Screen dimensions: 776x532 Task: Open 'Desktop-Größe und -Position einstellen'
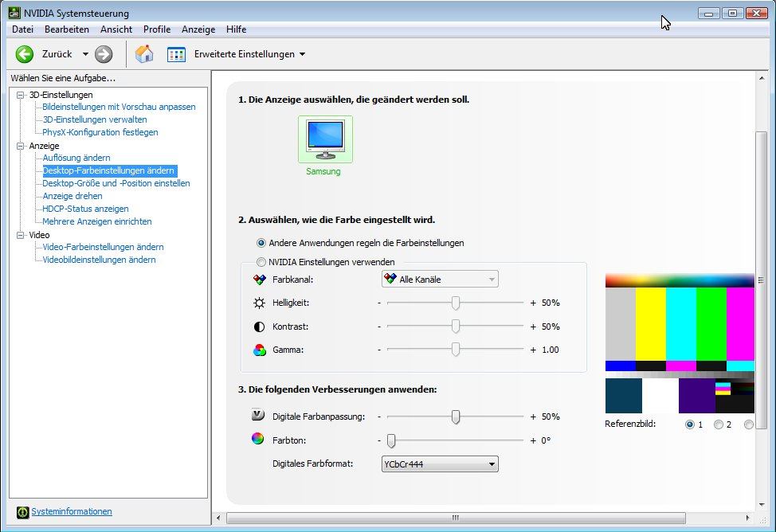click(x=116, y=183)
